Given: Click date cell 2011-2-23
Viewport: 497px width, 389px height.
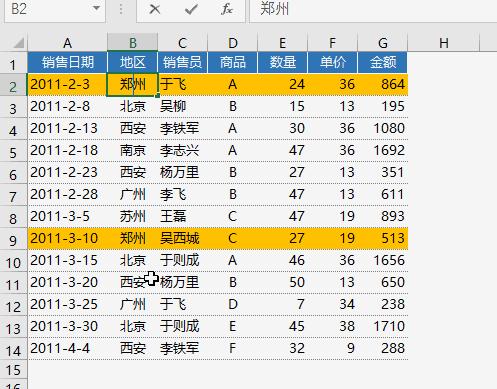Looking at the screenshot, I should (x=67, y=172).
